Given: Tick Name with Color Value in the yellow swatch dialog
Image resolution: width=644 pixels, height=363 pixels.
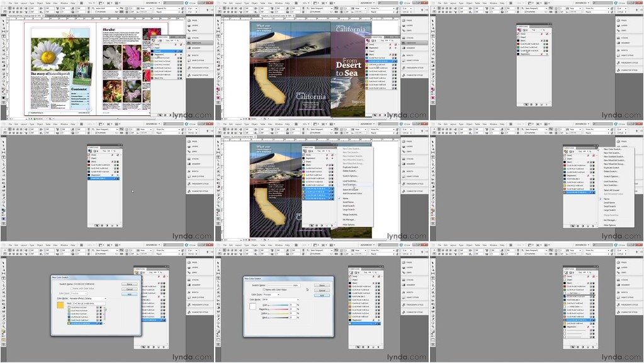Looking at the screenshot, I should click(x=72, y=289).
